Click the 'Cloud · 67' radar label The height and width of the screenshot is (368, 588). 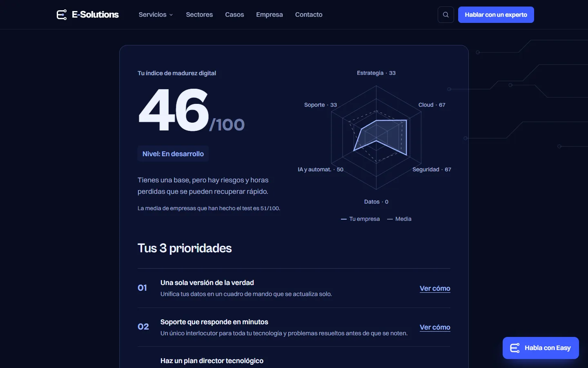(432, 105)
